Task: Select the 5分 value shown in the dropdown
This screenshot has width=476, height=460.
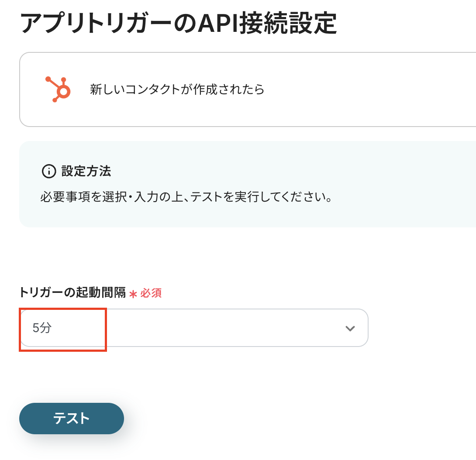Action: (42, 328)
